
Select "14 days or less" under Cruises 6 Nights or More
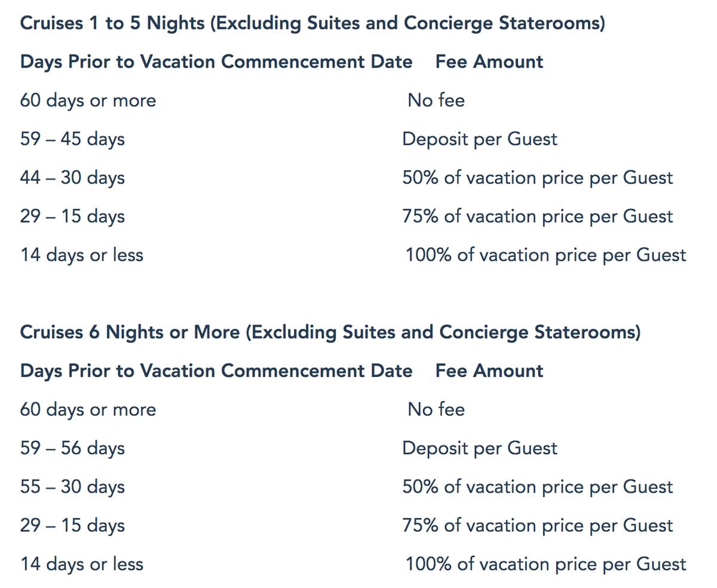82,564
